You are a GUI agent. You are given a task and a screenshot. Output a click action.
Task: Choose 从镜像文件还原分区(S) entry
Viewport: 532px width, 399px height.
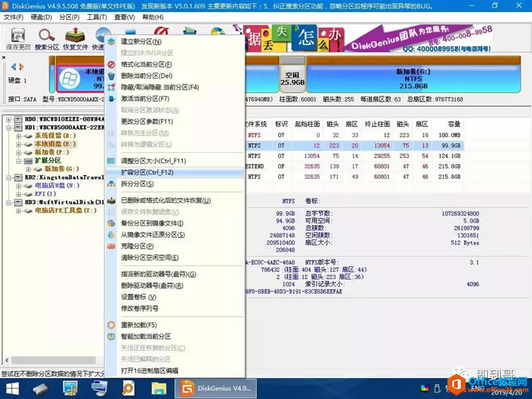click(153, 234)
